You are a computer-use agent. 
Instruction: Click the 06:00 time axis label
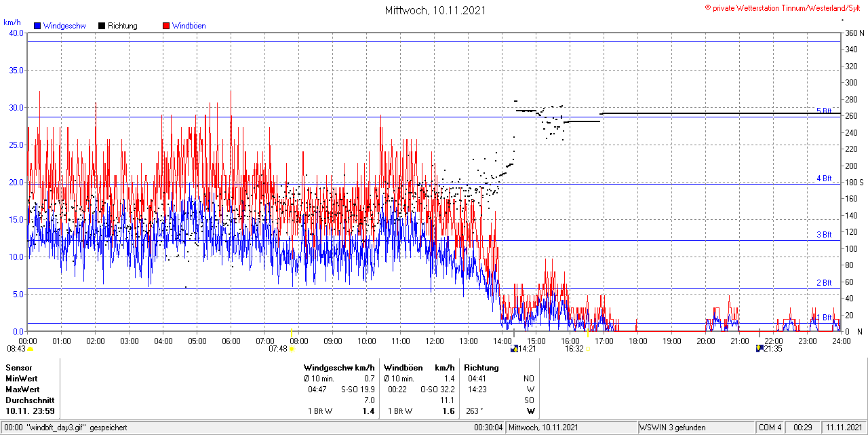[231, 341]
